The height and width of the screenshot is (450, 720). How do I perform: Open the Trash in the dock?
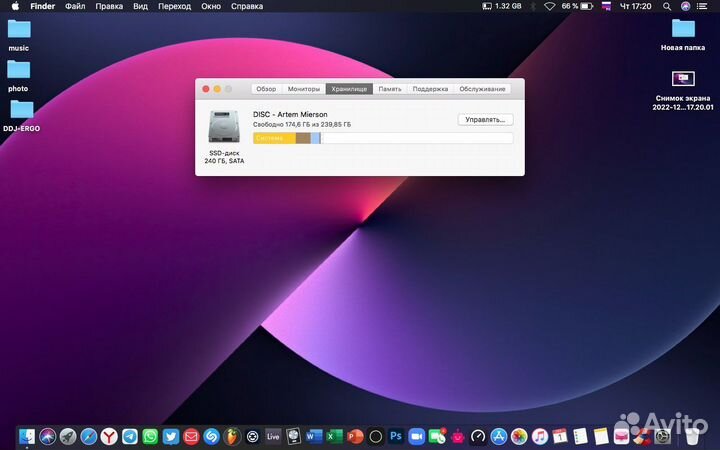pos(693,436)
